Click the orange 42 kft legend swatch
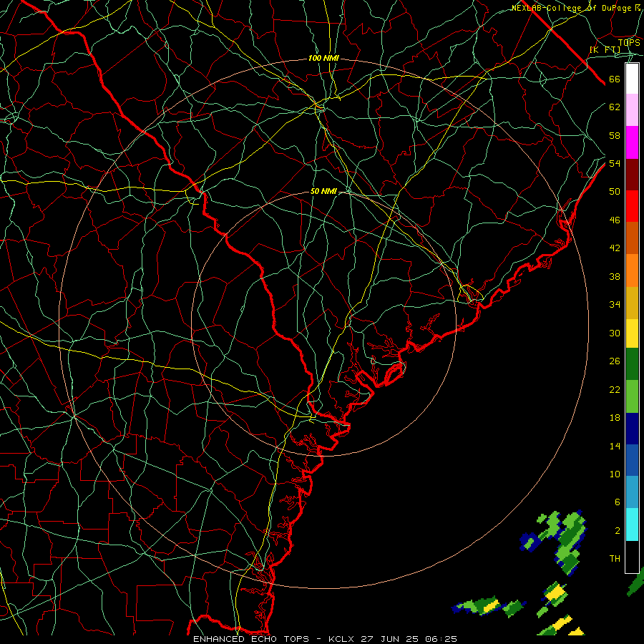Viewport: 644px width, 644px height. (x=632, y=270)
